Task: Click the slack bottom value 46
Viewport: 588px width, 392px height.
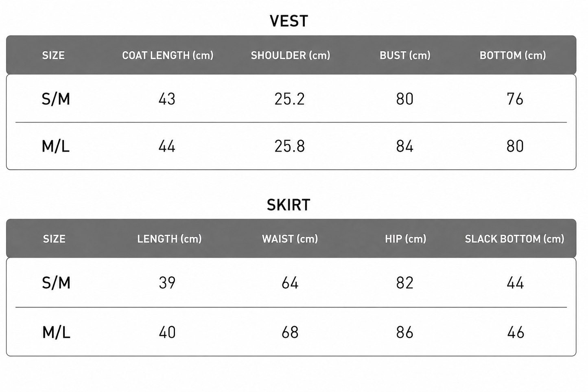Action: [x=516, y=333]
